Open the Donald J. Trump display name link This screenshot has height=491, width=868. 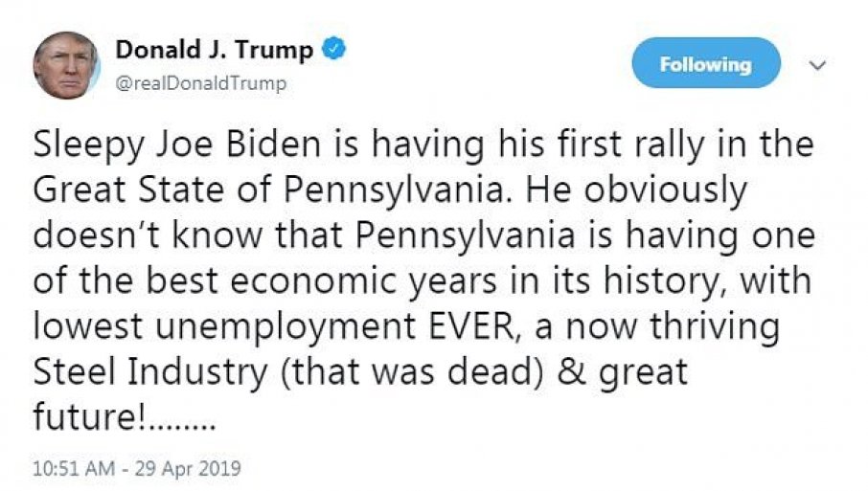click(x=214, y=51)
